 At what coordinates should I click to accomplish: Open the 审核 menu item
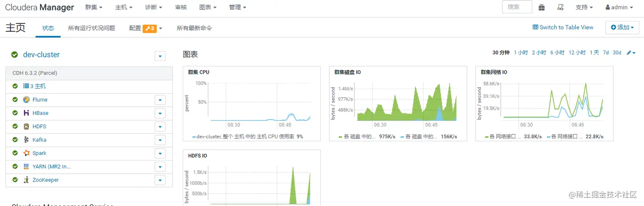(181, 7)
